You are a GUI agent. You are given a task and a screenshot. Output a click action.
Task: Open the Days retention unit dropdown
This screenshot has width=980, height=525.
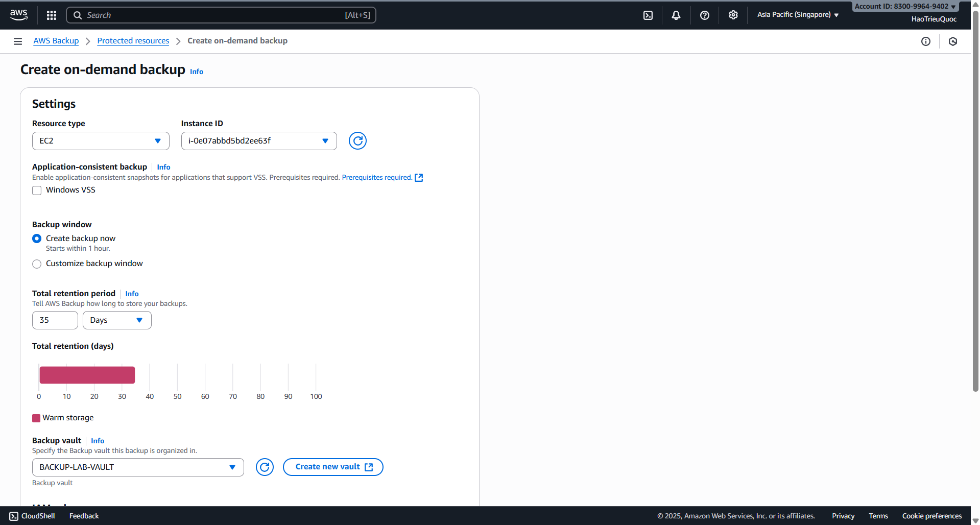click(116, 320)
